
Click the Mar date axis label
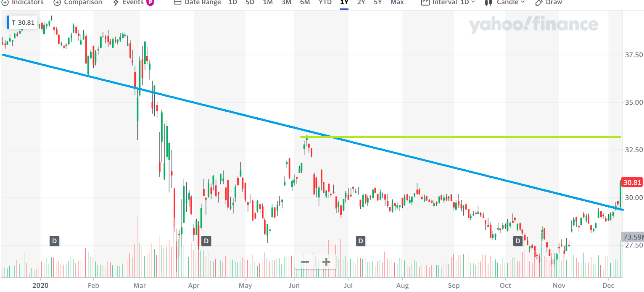[x=139, y=285]
